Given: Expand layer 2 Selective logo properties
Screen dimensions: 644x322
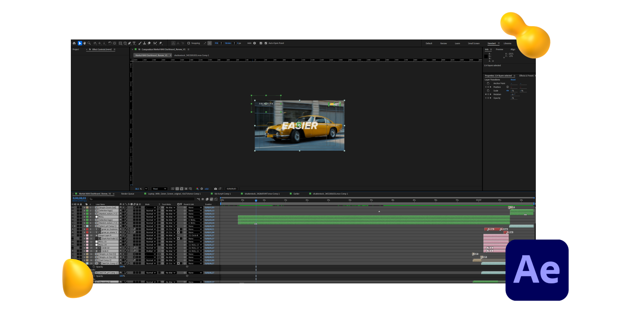Looking at the screenshot, I should [x=85, y=211].
